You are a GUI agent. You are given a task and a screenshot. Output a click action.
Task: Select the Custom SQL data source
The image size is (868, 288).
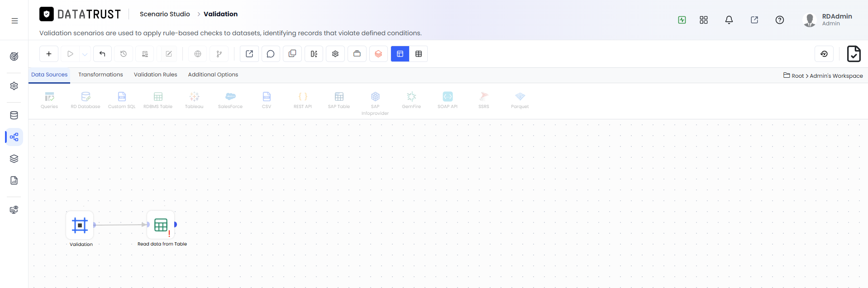click(122, 100)
